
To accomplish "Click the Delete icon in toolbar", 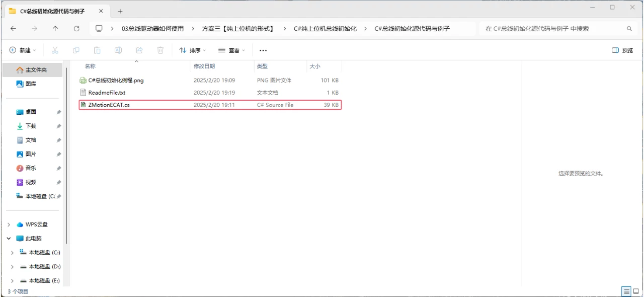I will click(160, 50).
